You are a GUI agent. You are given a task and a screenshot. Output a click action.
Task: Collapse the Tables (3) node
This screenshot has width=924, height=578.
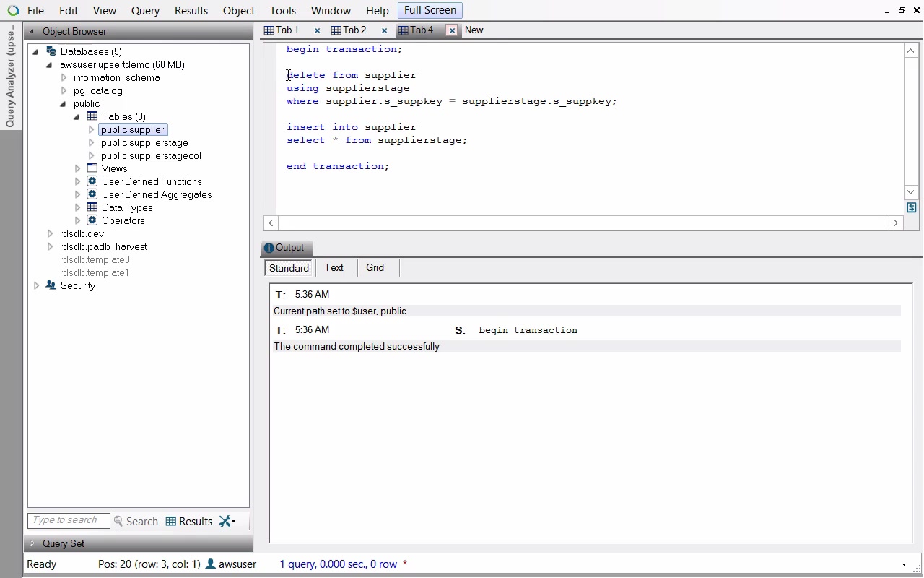pyautogui.click(x=77, y=116)
